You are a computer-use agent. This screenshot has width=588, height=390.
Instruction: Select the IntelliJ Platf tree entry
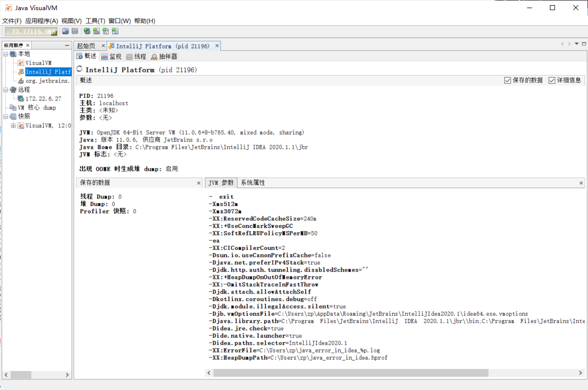[48, 72]
